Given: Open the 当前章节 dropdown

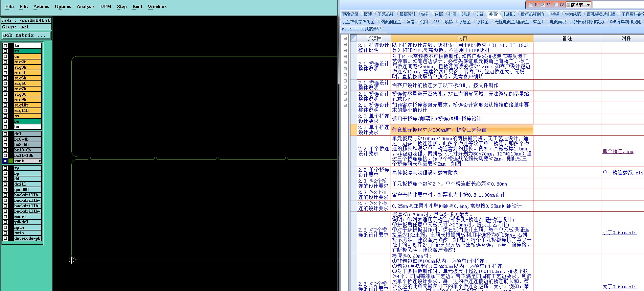Looking at the screenshot, I should 578,5.
